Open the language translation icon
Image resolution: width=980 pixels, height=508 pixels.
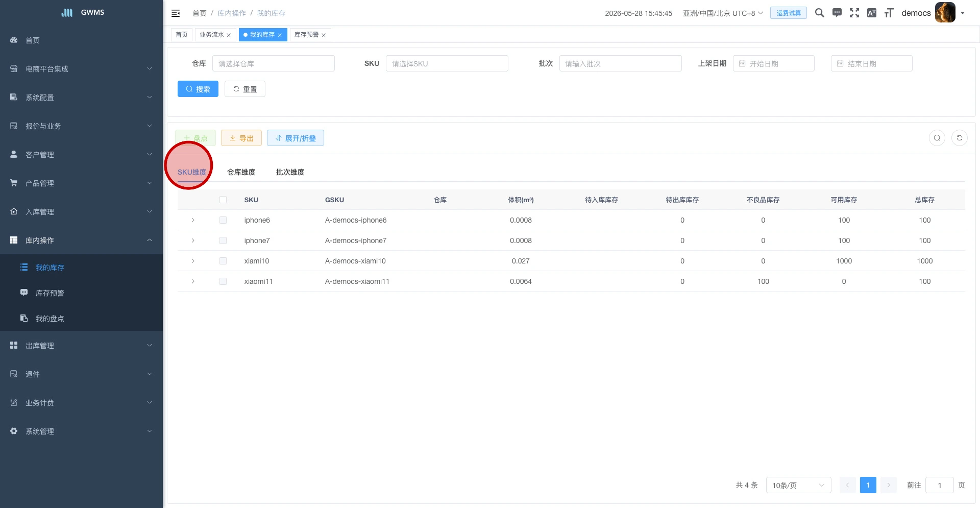point(872,13)
